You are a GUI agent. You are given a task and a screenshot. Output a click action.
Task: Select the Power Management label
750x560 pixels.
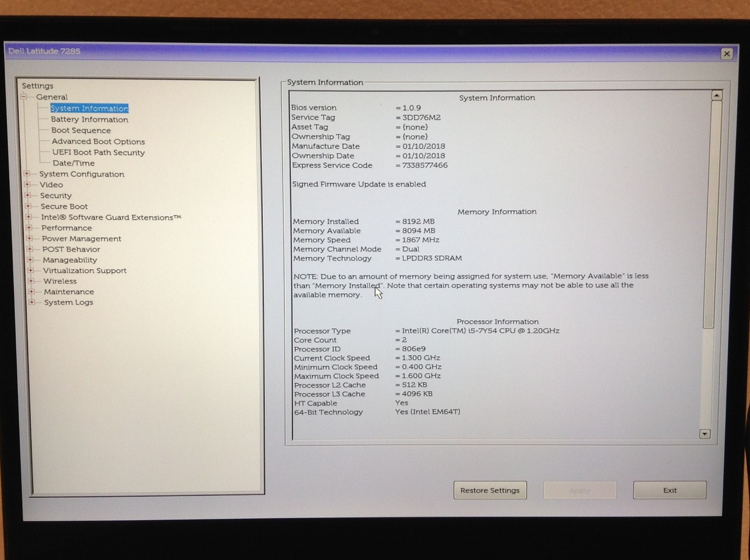pos(82,239)
